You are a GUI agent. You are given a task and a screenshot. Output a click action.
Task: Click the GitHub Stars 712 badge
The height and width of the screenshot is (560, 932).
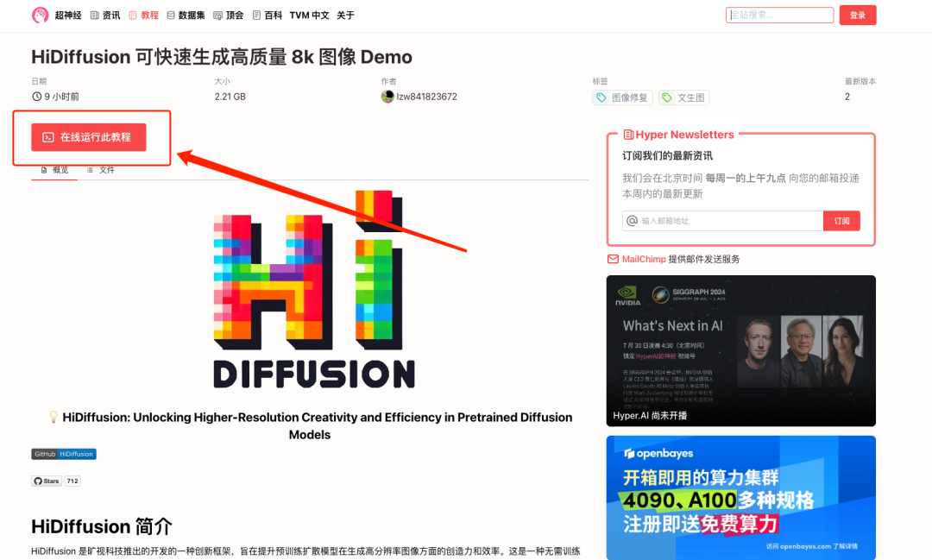pyautogui.click(x=56, y=481)
